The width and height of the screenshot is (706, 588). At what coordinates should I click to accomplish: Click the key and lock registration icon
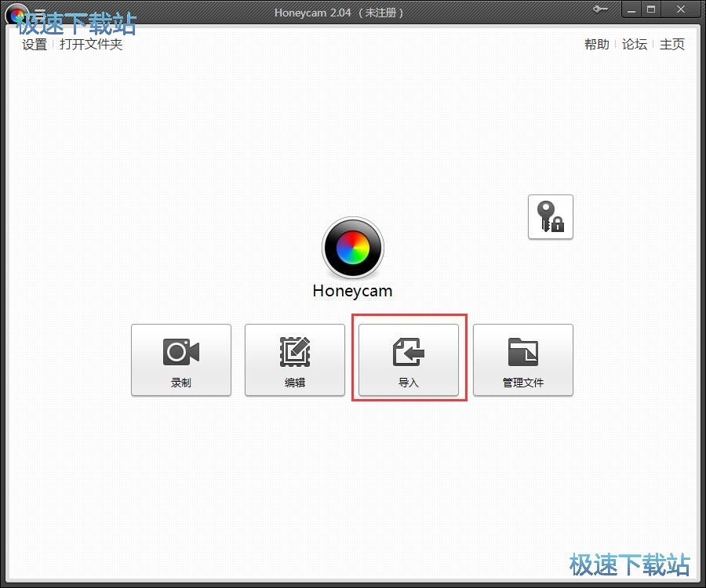[551, 217]
